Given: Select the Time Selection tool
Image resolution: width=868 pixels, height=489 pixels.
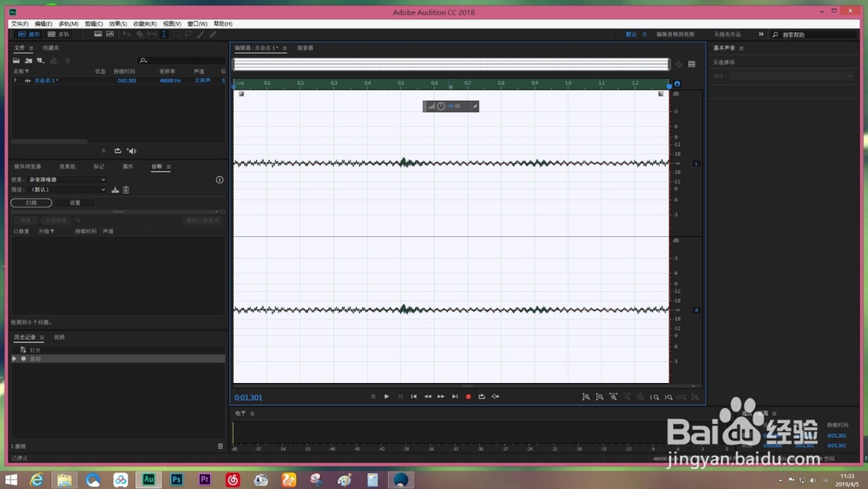Looking at the screenshot, I should pyautogui.click(x=164, y=35).
